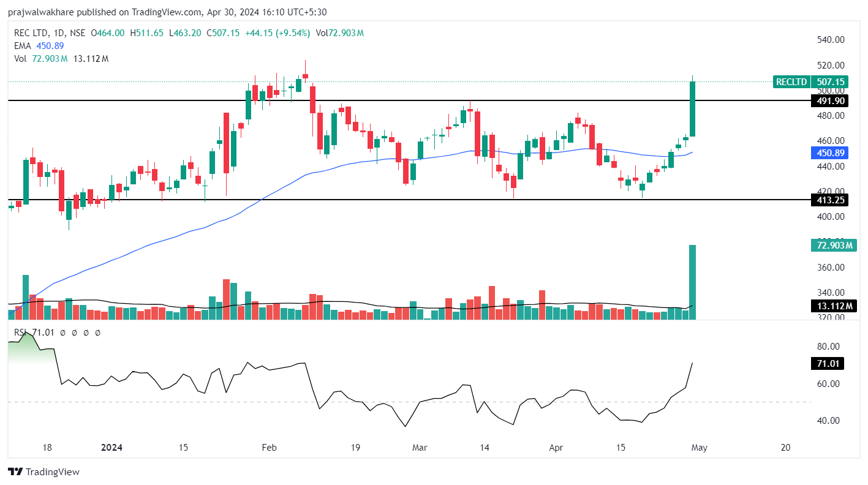Click the EMA indicator legend label

click(x=23, y=46)
